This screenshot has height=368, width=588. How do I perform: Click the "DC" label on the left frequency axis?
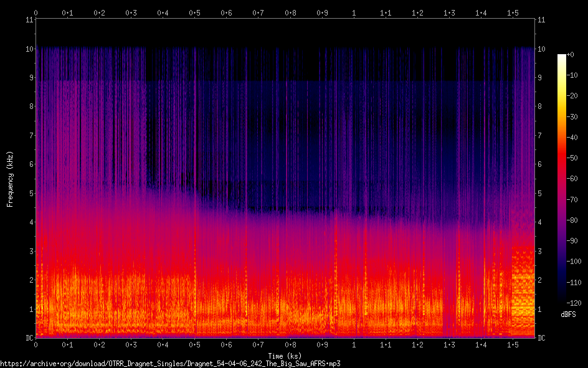pos(28,338)
